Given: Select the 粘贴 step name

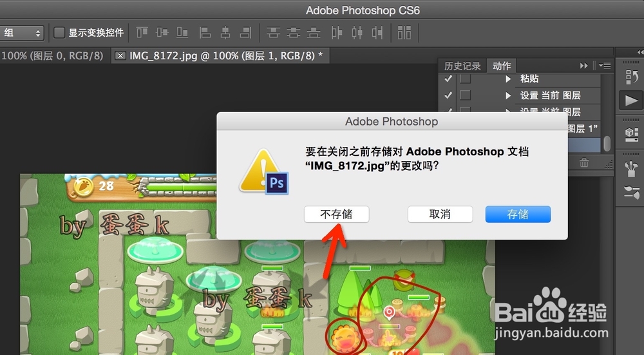Looking at the screenshot, I should pos(529,79).
